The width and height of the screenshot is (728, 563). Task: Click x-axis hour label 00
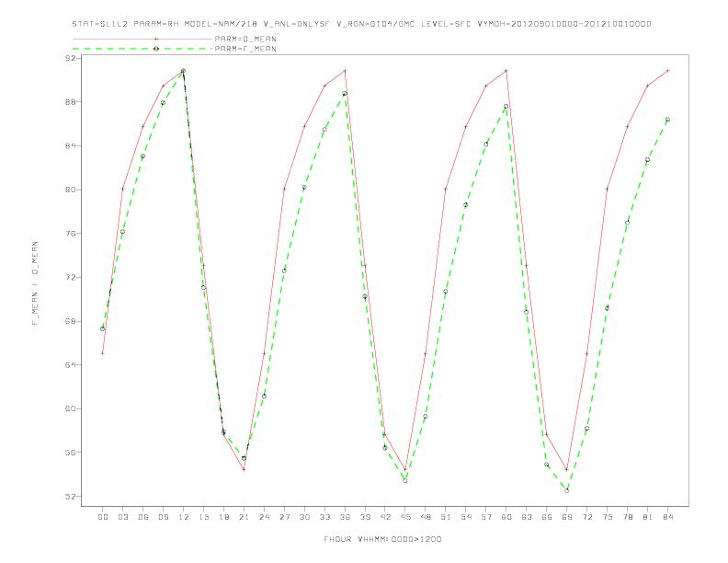point(103,517)
